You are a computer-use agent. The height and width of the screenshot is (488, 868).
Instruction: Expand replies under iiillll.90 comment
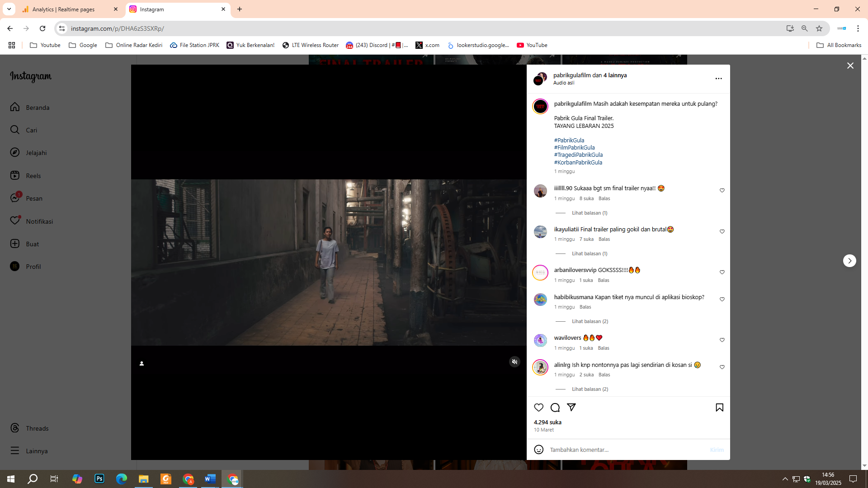pos(590,213)
